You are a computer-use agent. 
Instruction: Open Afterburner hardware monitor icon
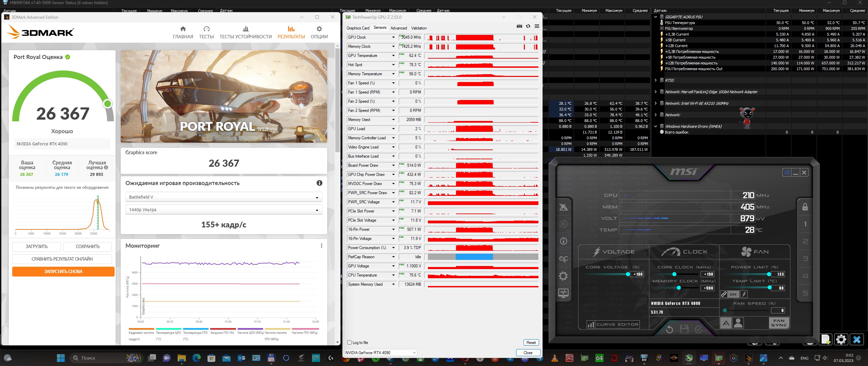tap(563, 293)
